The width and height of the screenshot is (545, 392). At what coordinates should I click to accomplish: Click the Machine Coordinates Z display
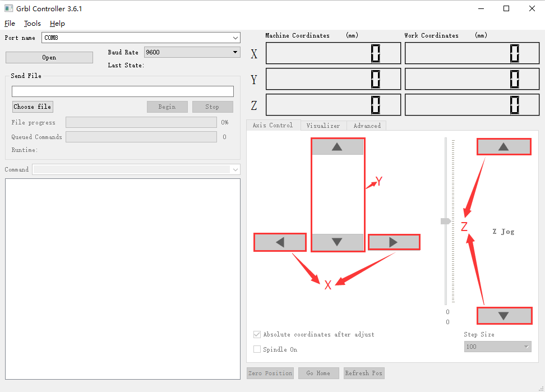click(x=333, y=105)
